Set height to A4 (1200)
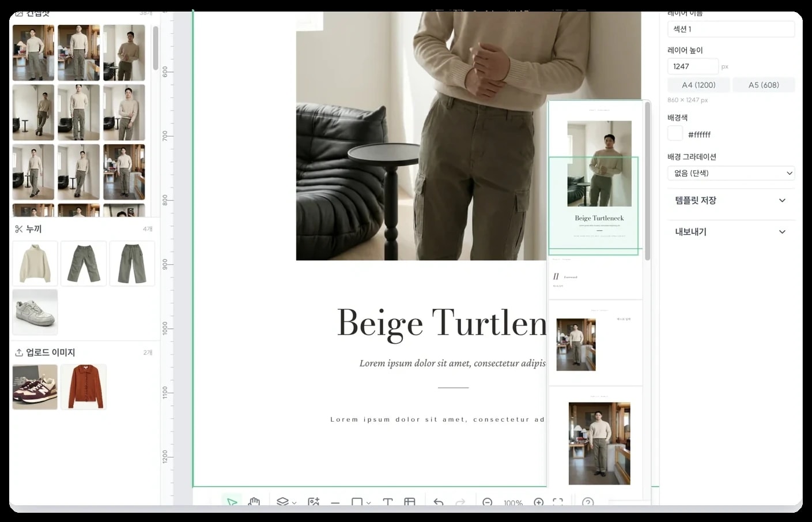The width and height of the screenshot is (812, 522). [698, 85]
